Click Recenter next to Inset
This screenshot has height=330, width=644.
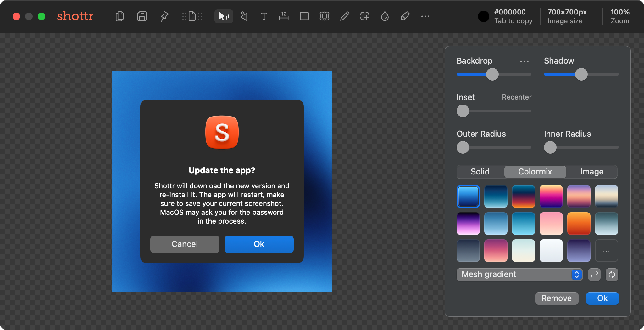516,97
